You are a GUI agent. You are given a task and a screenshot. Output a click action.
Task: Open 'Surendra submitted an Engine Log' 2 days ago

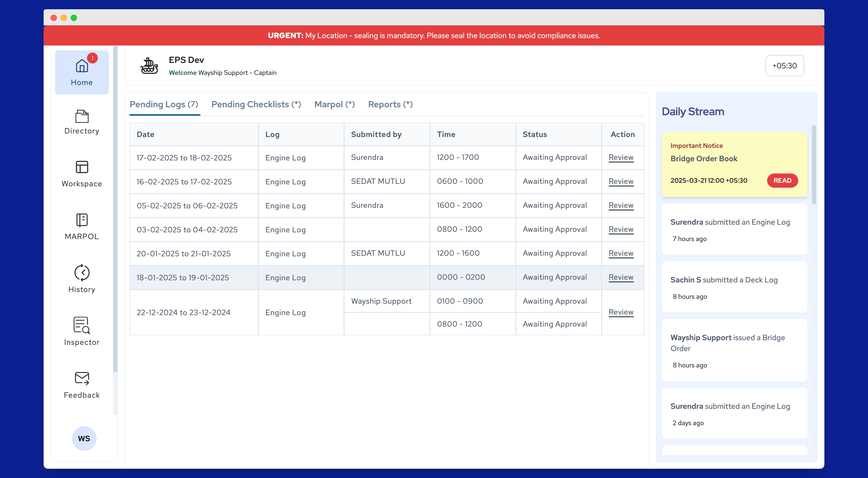click(734, 413)
